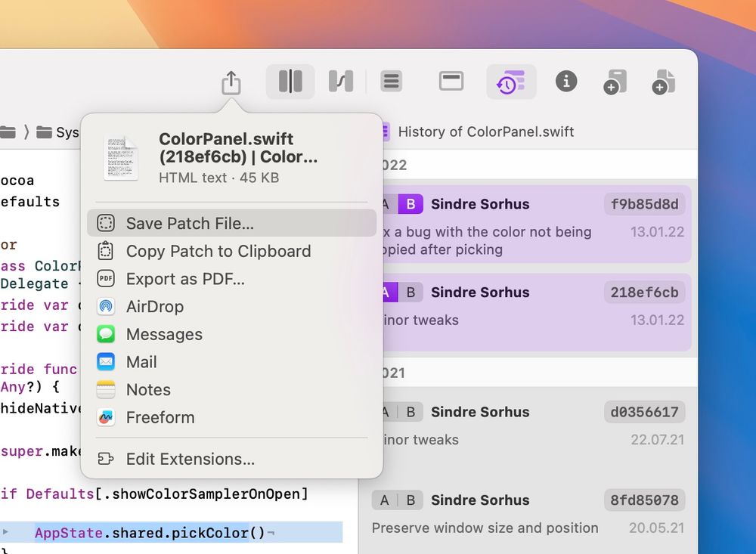
Task: Click the Share toolbar icon
Action: 231,82
